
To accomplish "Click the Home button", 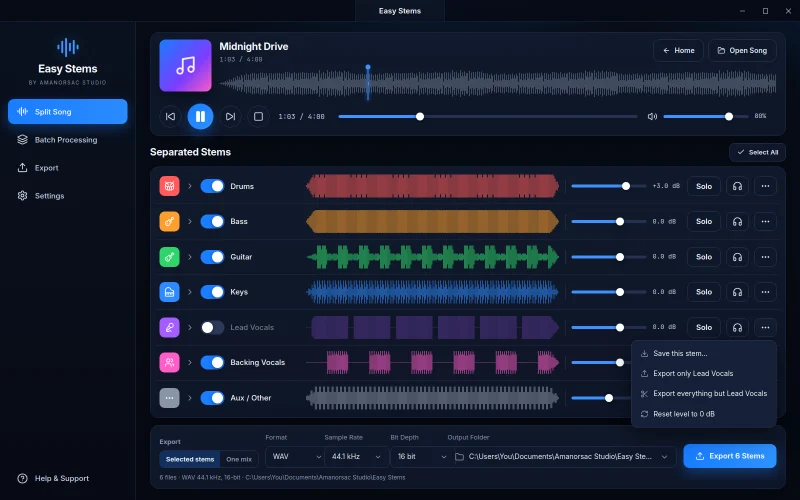I will 678,51.
